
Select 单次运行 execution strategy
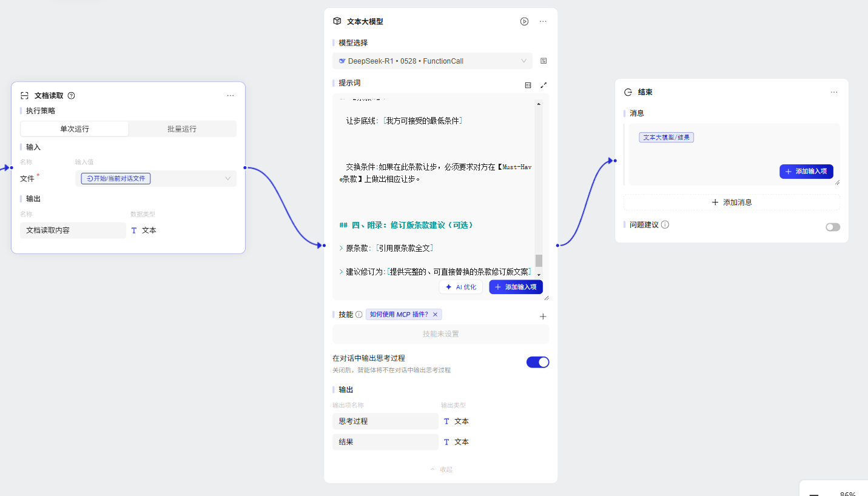pyautogui.click(x=75, y=129)
